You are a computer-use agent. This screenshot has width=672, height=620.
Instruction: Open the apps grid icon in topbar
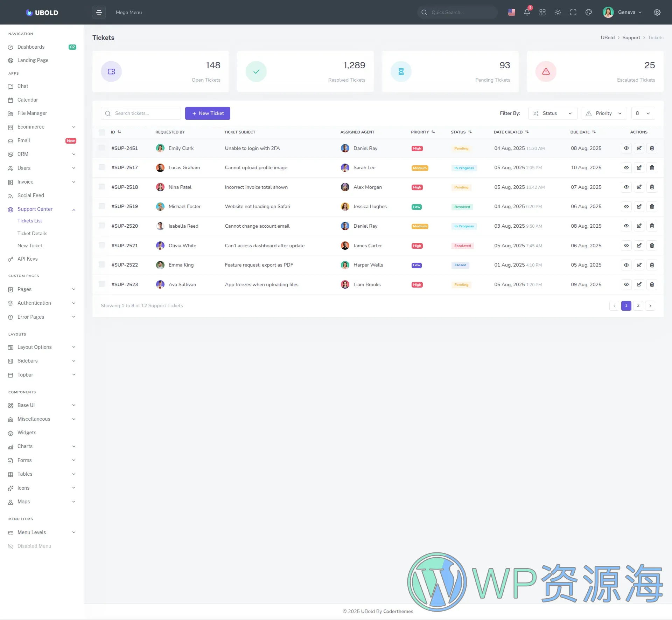(x=542, y=12)
